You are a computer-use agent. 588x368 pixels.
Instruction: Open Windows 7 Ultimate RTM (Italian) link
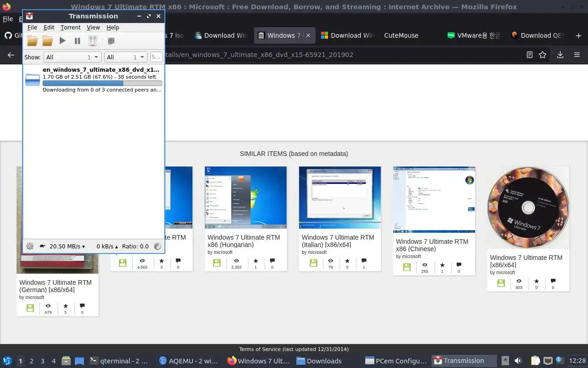[x=338, y=241]
